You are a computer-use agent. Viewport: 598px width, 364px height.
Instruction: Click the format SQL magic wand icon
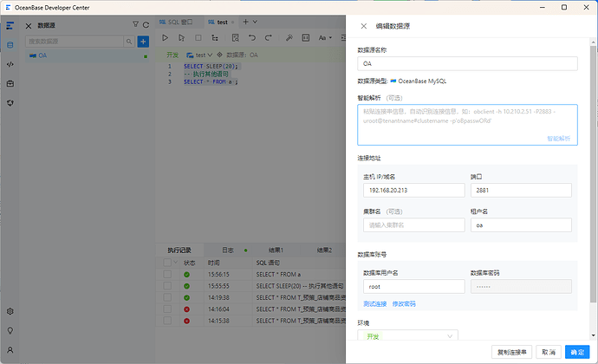tap(289, 37)
